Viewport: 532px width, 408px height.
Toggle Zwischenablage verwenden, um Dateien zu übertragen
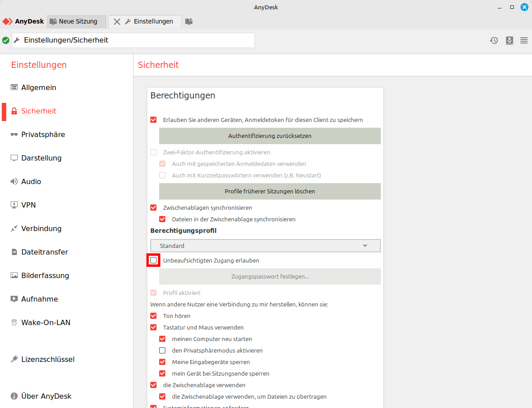click(x=162, y=396)
